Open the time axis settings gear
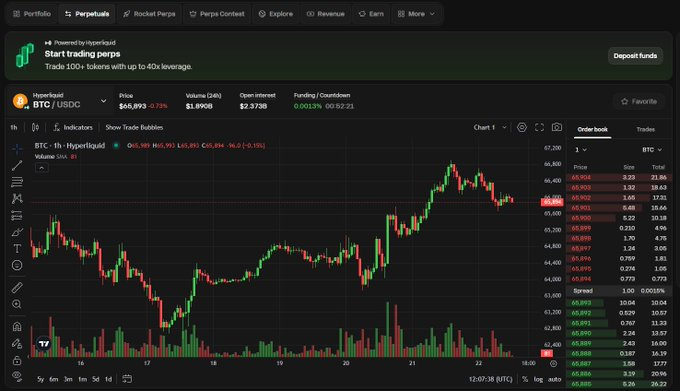The width and height of the screenshot is (680, 391). [553, 363]
